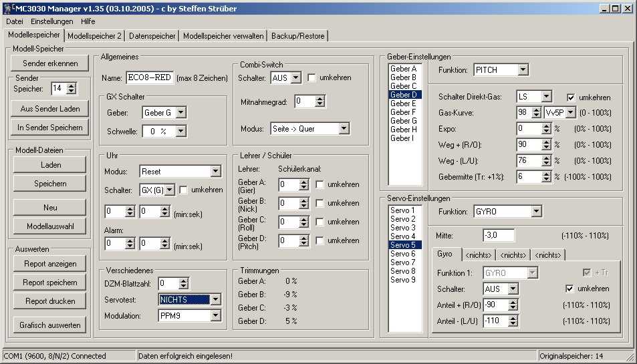Open Gyro Schalter AUS dropdown
The height and width of the screenshot is (364, 637).
coord(513,289)
